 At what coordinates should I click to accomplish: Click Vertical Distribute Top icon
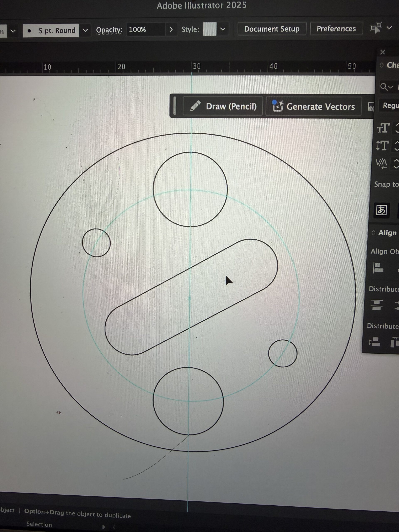[377, 305]
